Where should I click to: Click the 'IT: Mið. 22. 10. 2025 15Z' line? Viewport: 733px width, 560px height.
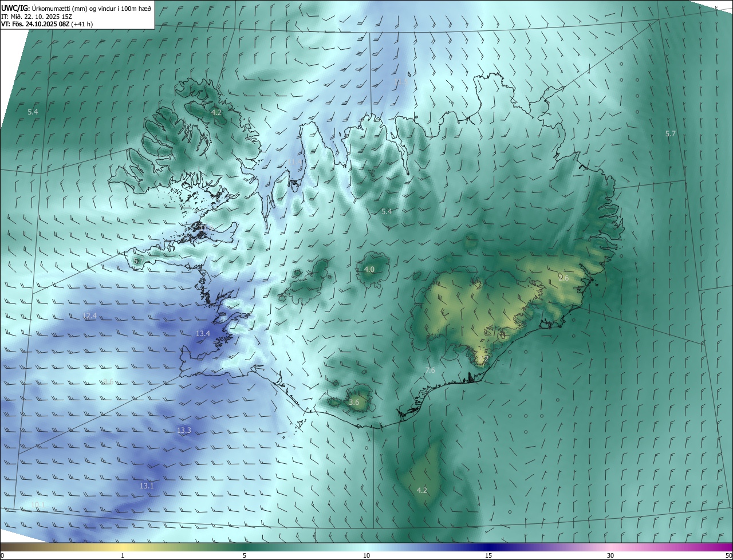coord(36,17)
